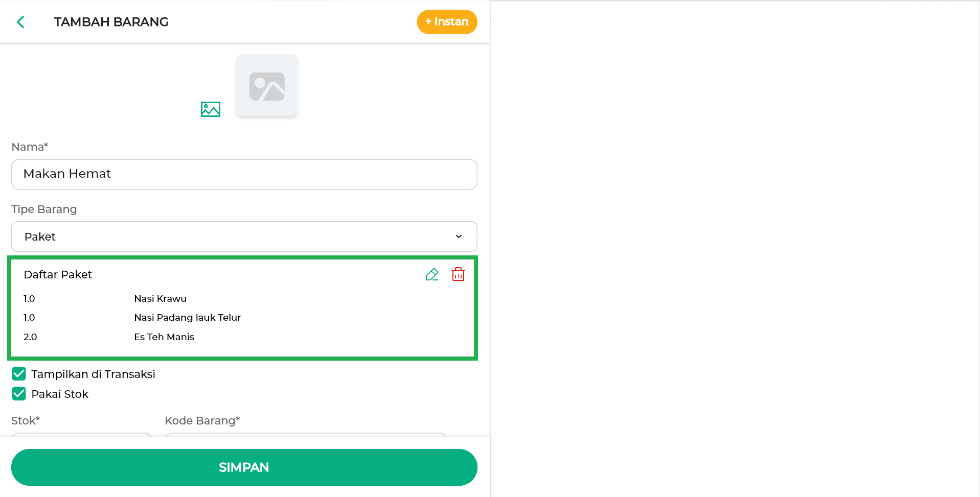Uncheck Tampilkan di Transaksi checkbox
The height and width of the screenshot is (497, 980).
(19, 374)
